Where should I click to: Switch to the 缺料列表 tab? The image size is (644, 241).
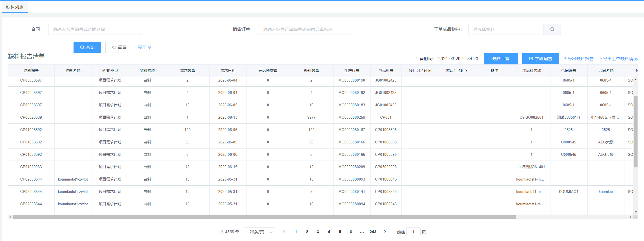coord(15,7)
